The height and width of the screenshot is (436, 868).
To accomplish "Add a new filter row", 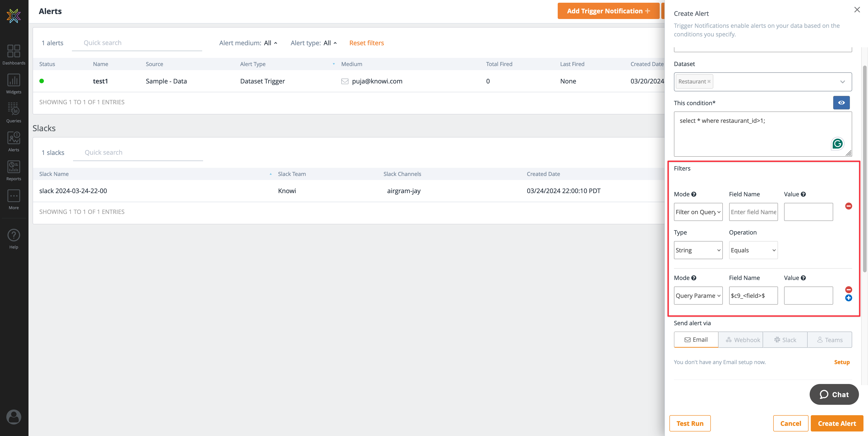I will click(849, 298).
